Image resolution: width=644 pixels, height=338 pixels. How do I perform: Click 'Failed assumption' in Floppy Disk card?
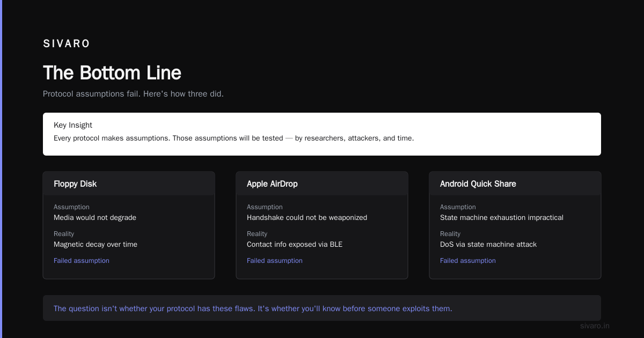(x=82, y=261)
